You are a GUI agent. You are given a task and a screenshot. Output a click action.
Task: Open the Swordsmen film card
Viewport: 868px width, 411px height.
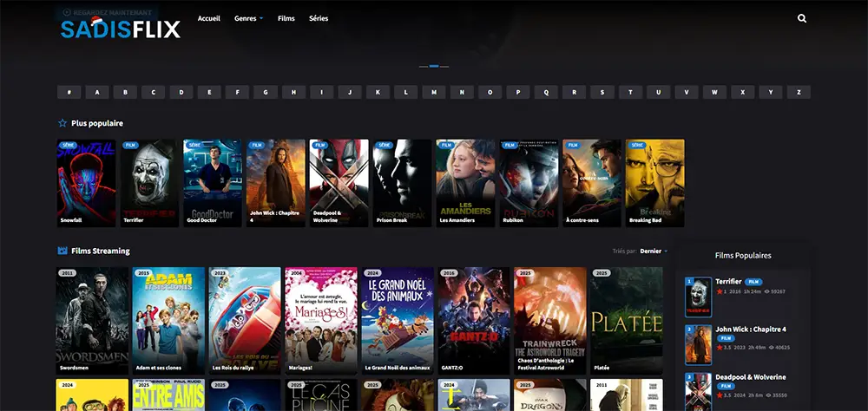(93, 321)
